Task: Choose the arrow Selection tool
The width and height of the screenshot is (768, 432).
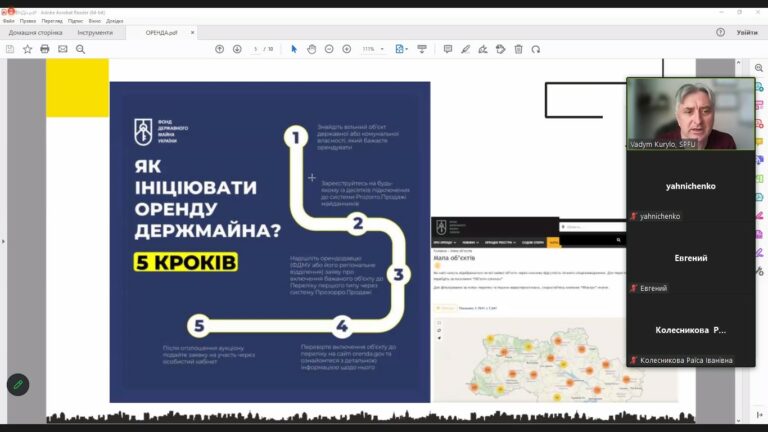Action: coord(294,49)
